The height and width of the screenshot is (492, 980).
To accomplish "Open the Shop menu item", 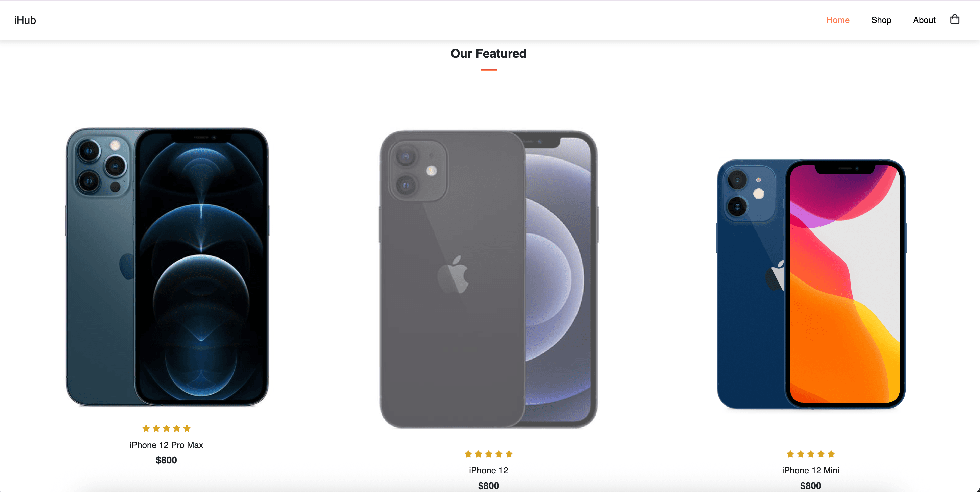I will click(881, 20).
